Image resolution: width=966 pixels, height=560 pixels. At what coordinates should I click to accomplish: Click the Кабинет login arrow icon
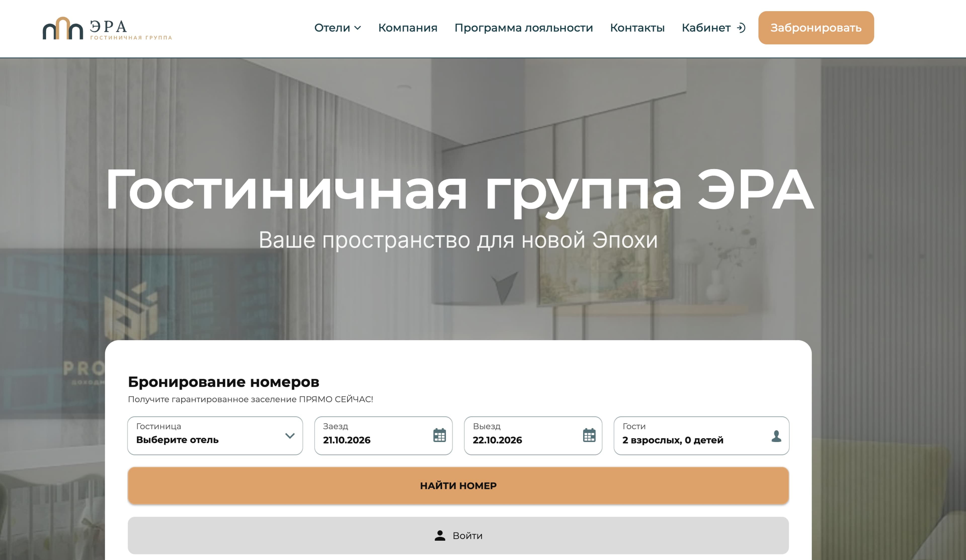[x=741, y=28]
